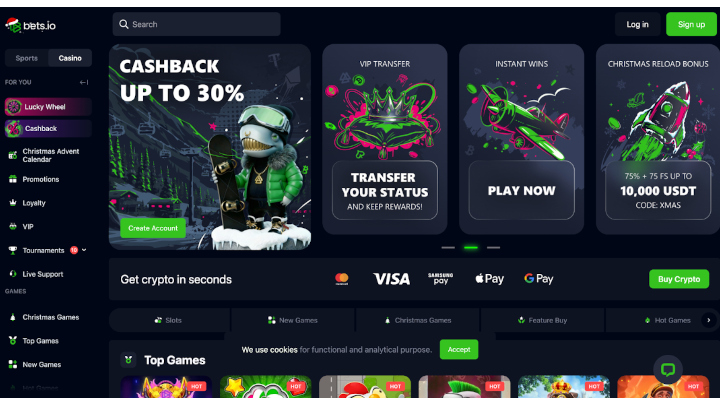Select the Slots category tab
Screen dimensions: 720x405
point(169,320)
